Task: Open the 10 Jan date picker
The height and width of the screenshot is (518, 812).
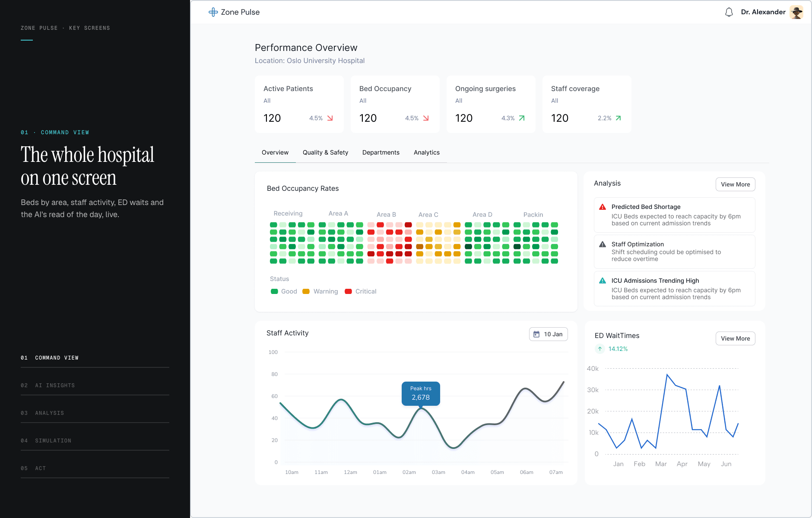Action: [x=549, y=334]
